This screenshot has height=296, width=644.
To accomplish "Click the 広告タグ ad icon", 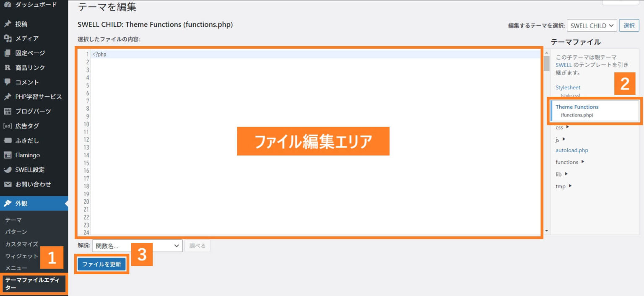I will pyautogui.click(x=8, y=126).
